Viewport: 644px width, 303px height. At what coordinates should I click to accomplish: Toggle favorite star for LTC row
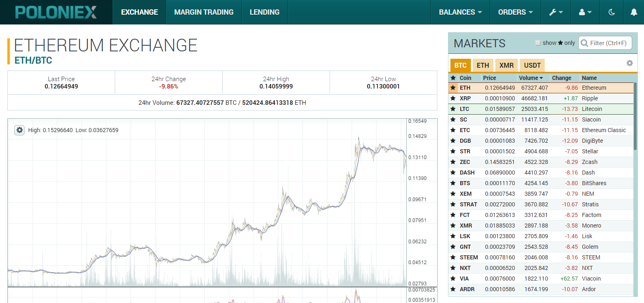[x=453, y=109]
